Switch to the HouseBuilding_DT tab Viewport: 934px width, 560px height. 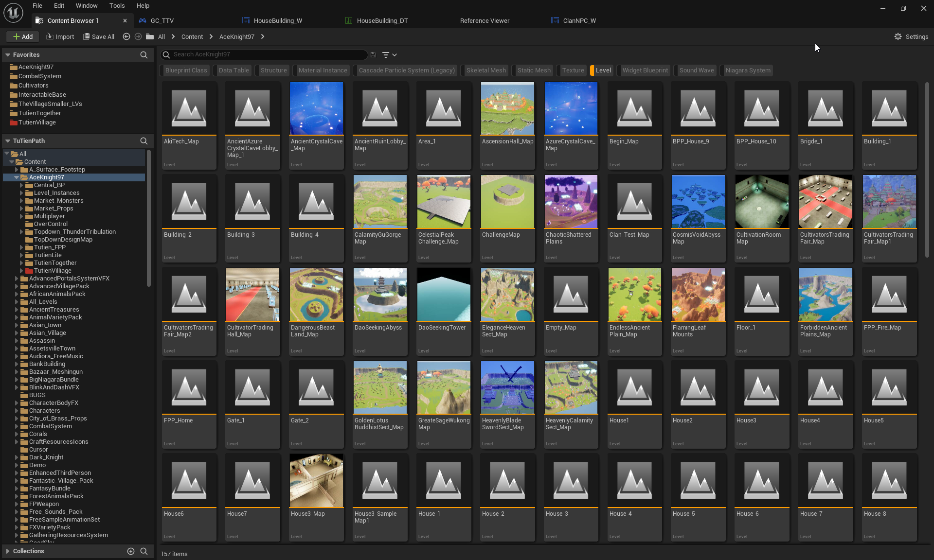(382, 20)
